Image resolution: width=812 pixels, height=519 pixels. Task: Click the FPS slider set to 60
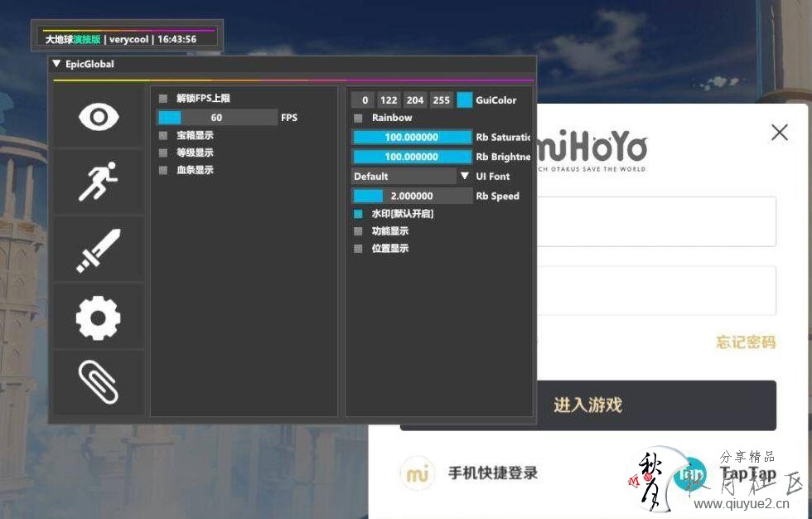pyautogui.click(x=217, y=118)
